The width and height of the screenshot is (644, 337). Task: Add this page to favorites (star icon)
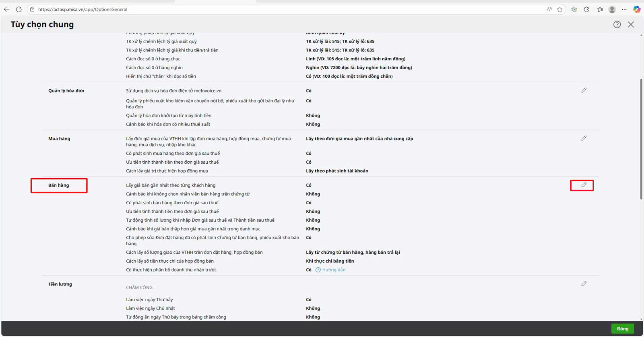[x=559, y=9]
